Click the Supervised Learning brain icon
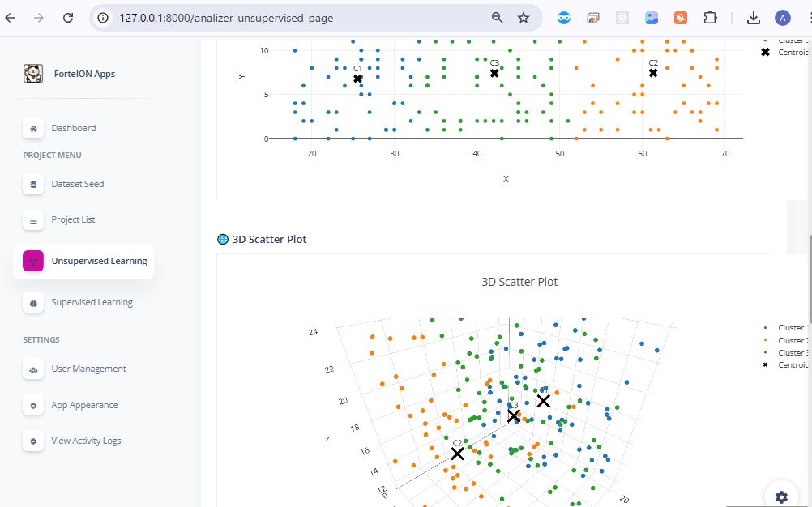Viewport: 812px width, 507px height. pos(33,302)
